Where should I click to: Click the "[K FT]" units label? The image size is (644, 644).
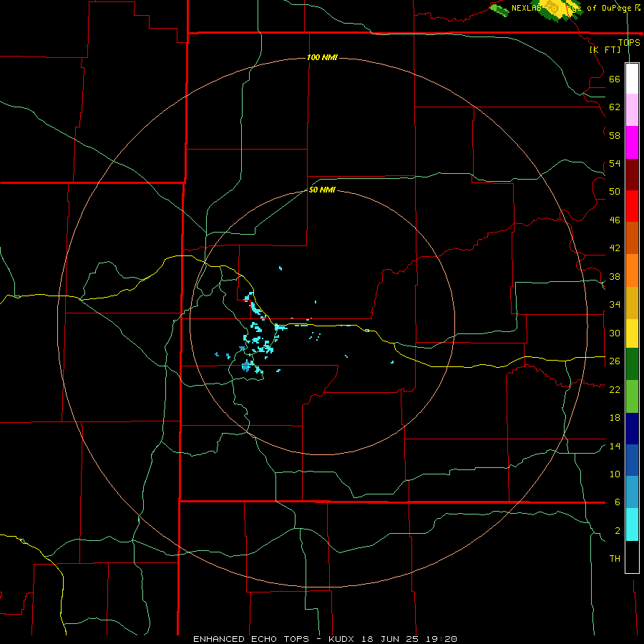605,49
